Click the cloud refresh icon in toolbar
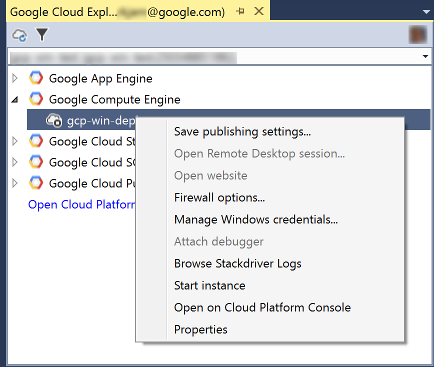This screenshot has height=367, width=434. pyautogui.click(x=19, y=35)
